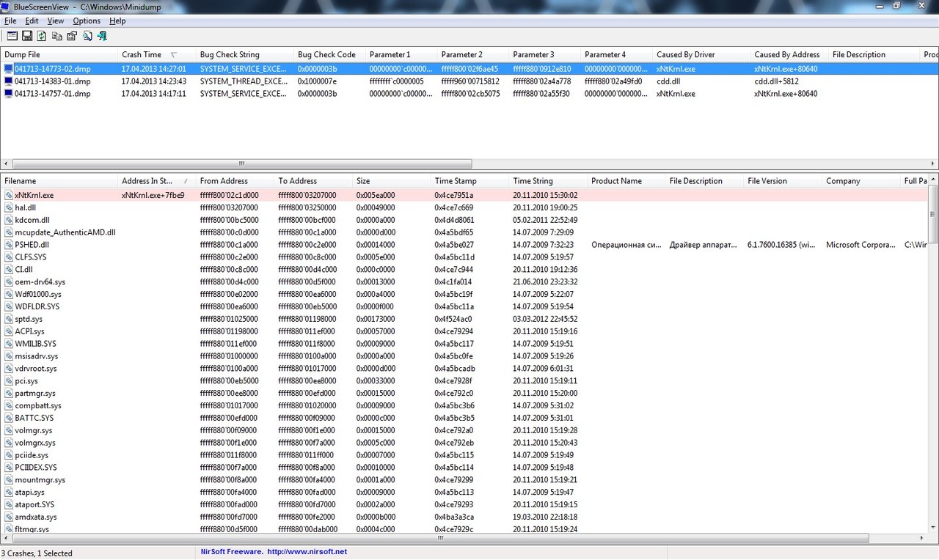Select the partmgr.sys driver row
Image resolution: width=939 pixels, height=560 pixels.
[464, 394]
